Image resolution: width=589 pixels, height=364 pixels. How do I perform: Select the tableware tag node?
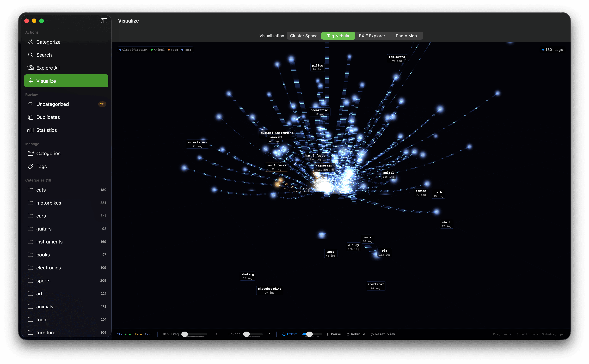pyautogui.click(x=397, y=59)
